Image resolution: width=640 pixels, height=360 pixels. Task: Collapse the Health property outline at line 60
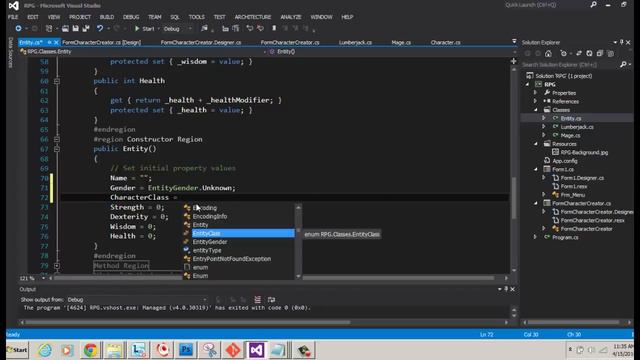coord(57,81)
